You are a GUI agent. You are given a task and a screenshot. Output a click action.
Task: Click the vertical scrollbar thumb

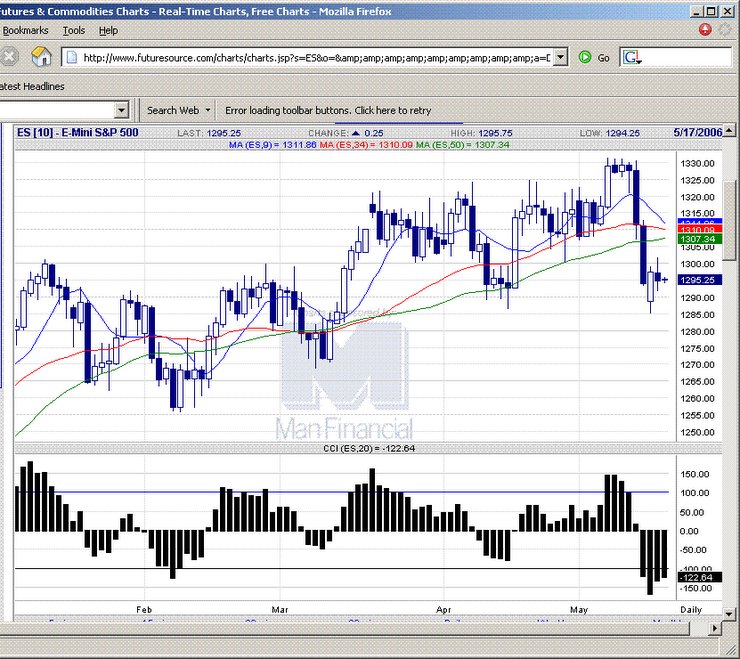click(x=729, y=220)
